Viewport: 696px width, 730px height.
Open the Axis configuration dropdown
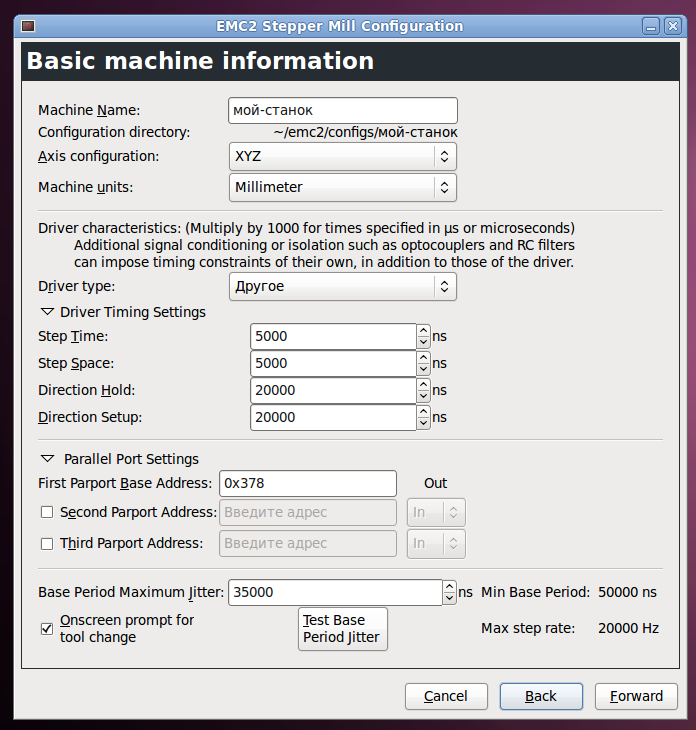[343, 156]
